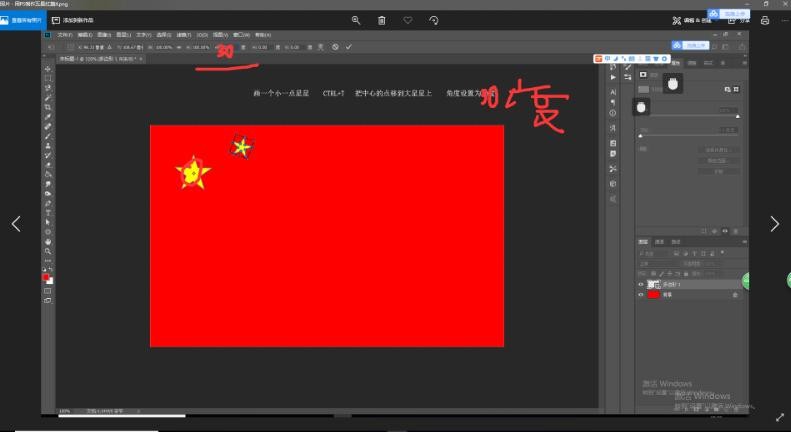This screenshot has width=791, height=432.
Task: Rotate the photo using the rotate icon
Action: click(x=434, y=20)
